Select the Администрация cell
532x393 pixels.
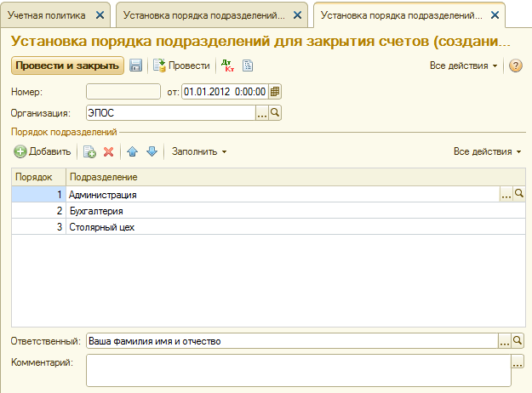pyautogui.click(x=283, y=194)
